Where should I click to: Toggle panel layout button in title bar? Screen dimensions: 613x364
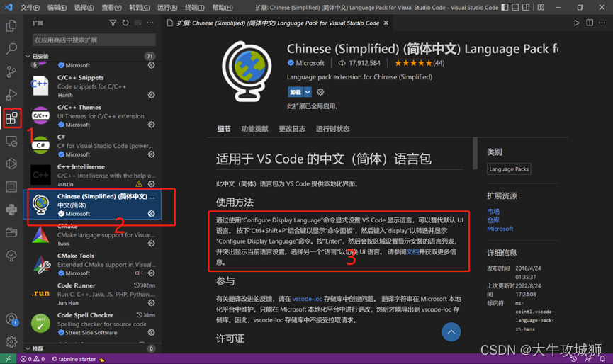point(515,7)
